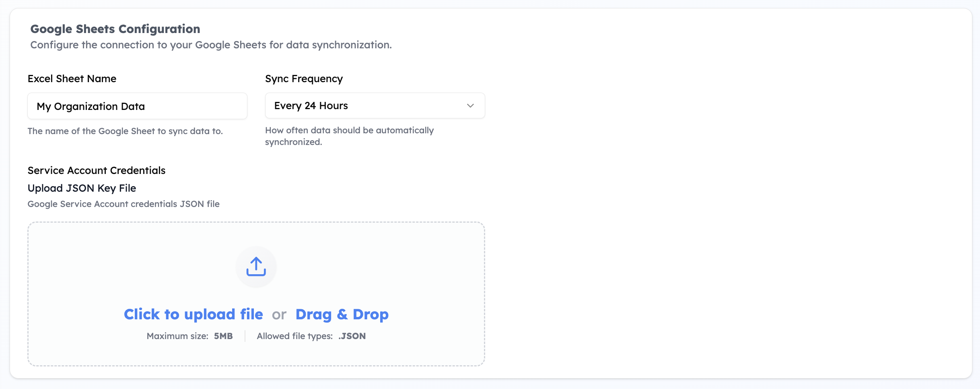Click the Sync Frequency chevron arrow
The height and width of the screenshot is (389, 980).
click(x=470, y=106)
